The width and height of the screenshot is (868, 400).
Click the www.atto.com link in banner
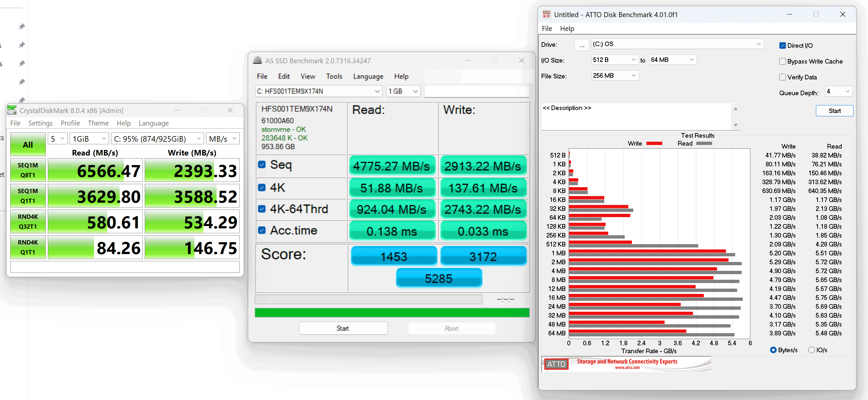point(627,367)
